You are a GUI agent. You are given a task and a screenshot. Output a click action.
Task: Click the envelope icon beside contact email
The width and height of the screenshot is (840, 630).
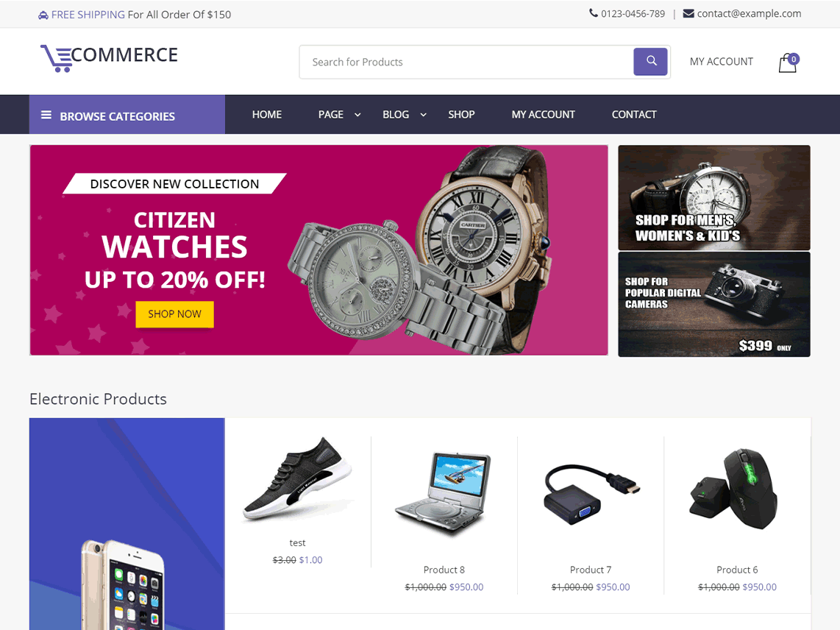tap(688, 13)
